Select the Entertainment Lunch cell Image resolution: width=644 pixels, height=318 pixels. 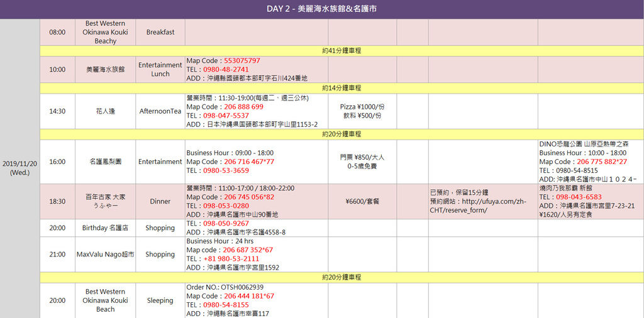[x=160, y=69]
